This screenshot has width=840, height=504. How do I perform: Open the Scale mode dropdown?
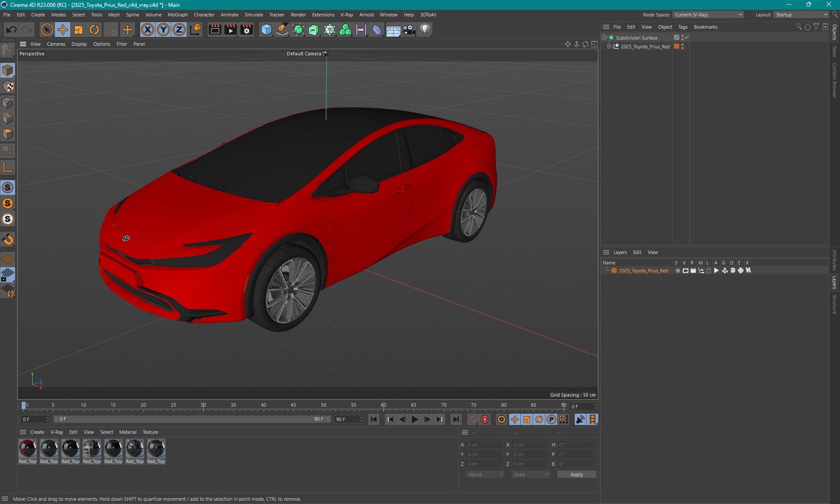(x=531, y=475)
